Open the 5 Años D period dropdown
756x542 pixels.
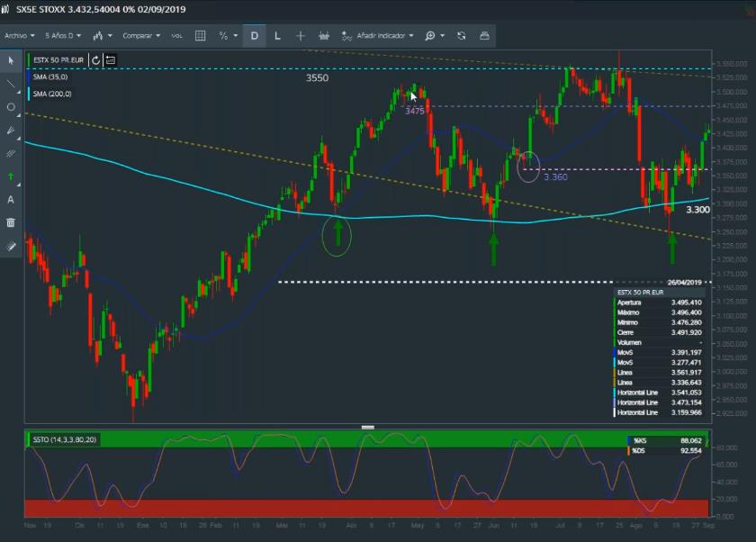(x=63, y=36)
